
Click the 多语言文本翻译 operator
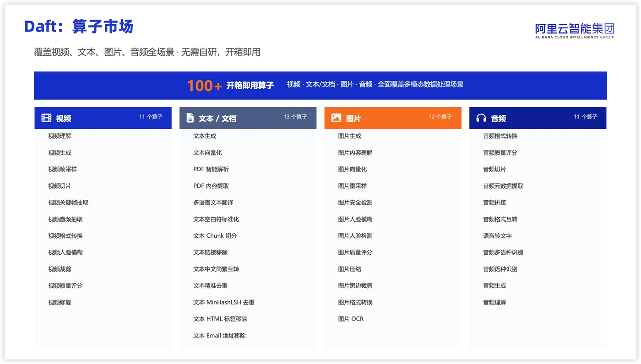click(x=213, y=203)
